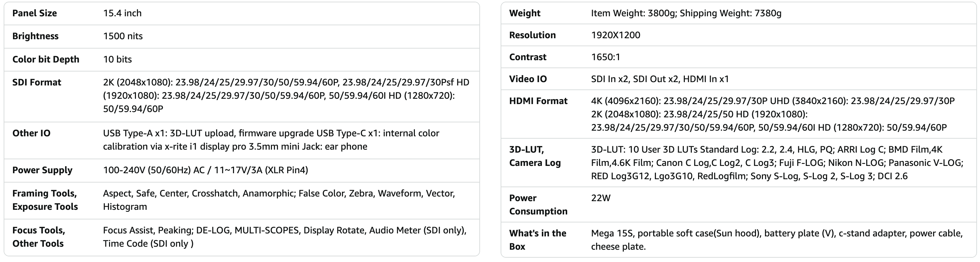Select the 15.4 inch value
Screen dimensions: 980x262
[122, 13]
